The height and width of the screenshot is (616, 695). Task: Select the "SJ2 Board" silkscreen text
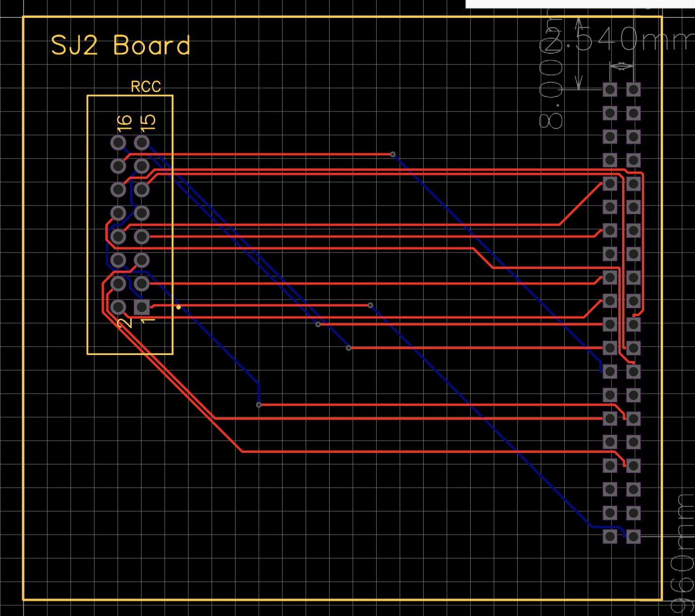(x=120, y=45)
